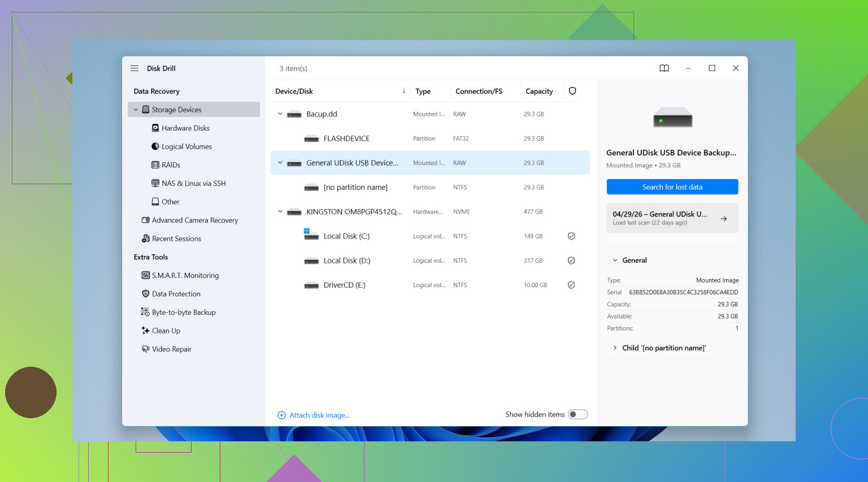Image resolution: width=868 pixels, height=482 pixels.
Task: Select Other under Storage Devices
Action: [x=171, y=202]
